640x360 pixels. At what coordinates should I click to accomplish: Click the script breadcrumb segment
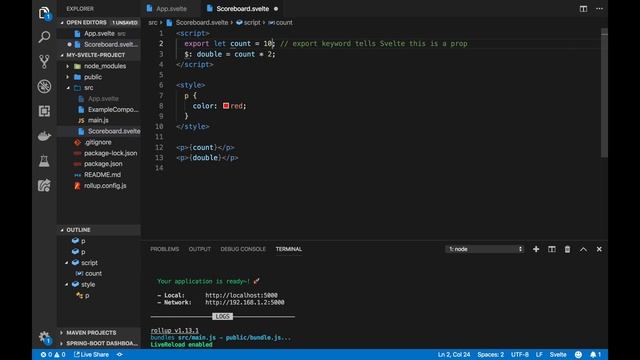click(248, 22)
